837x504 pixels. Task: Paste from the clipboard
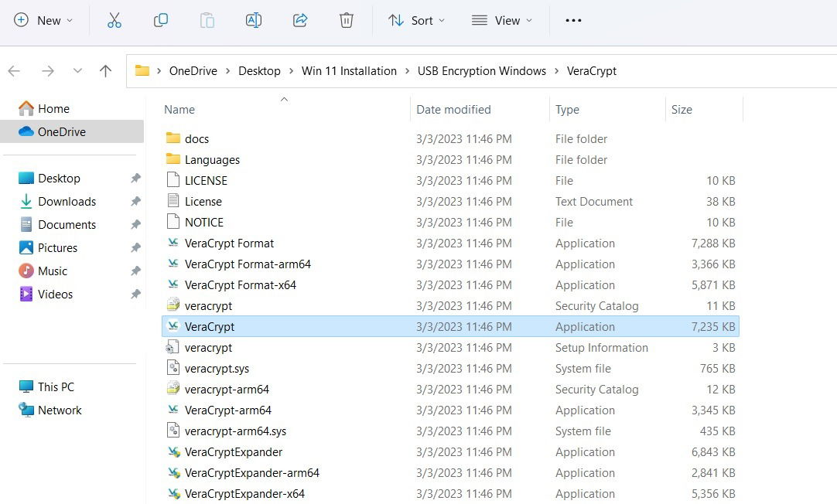tap(207, 20)
